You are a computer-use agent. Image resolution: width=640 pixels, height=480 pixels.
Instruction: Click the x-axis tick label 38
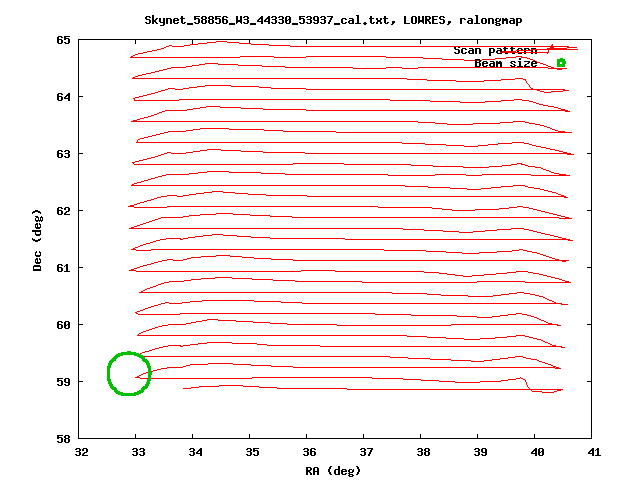coord(424,452)
